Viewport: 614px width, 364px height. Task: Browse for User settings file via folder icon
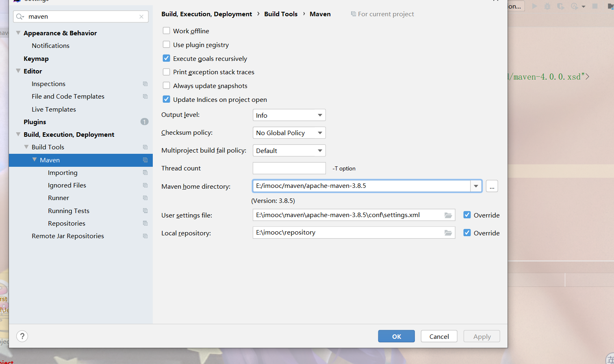click(448, 215)
